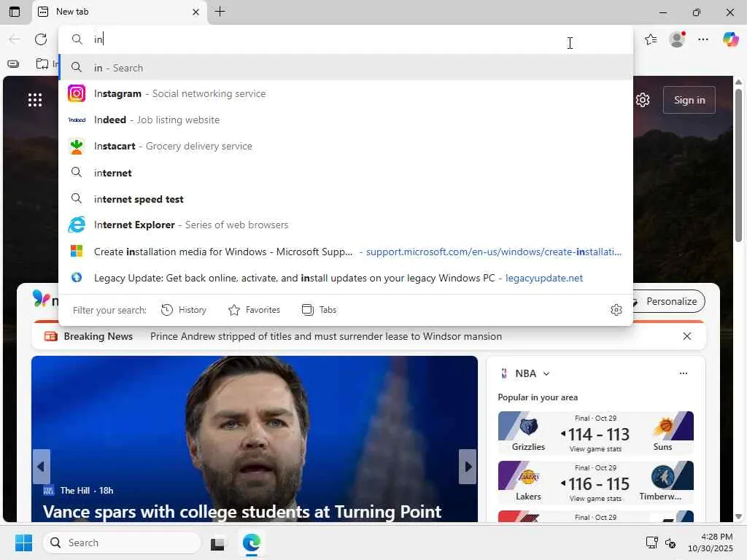Image resolution: width=747 pixels, height=560 pixels.
Task: Click the Microsoft Edge taskbar icon
Action: (251, 542)
